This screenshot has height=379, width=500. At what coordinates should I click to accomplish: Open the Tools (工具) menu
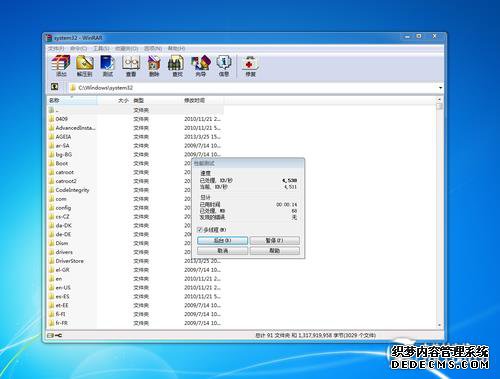(x=101, y=49)
